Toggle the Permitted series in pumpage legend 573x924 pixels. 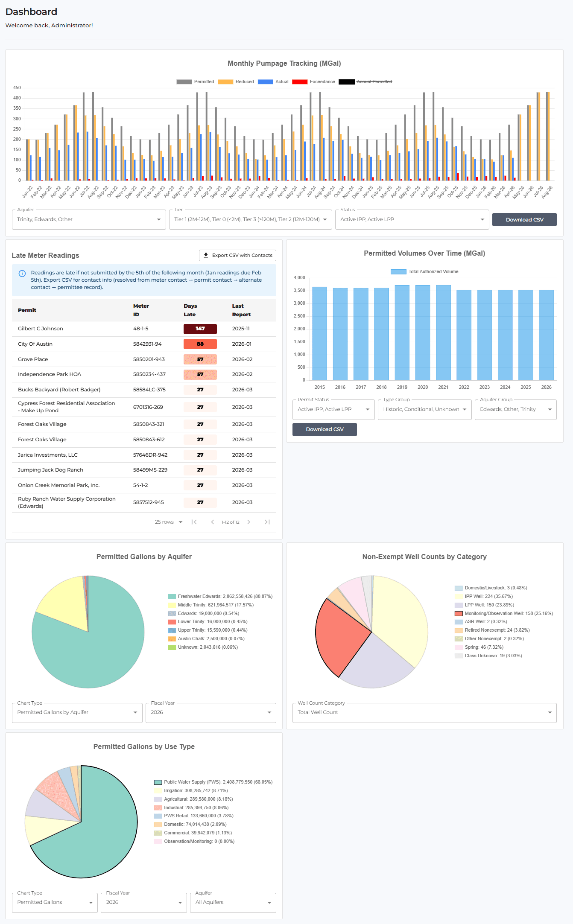195,82
